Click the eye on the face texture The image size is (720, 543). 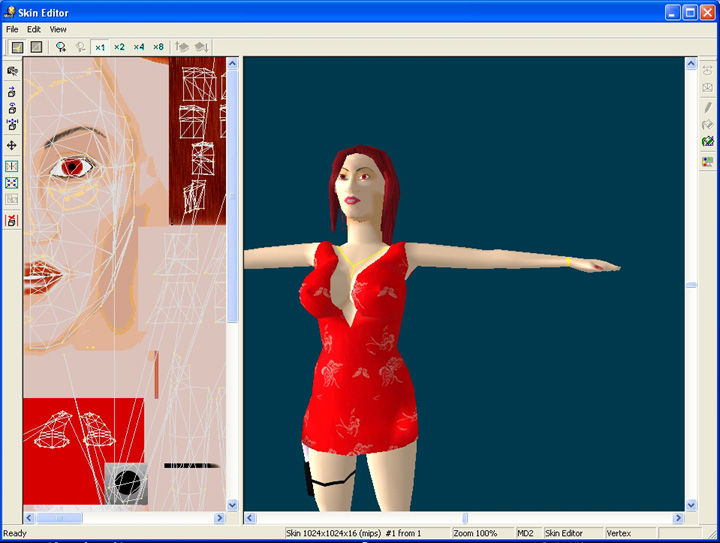tap(72, 167)
